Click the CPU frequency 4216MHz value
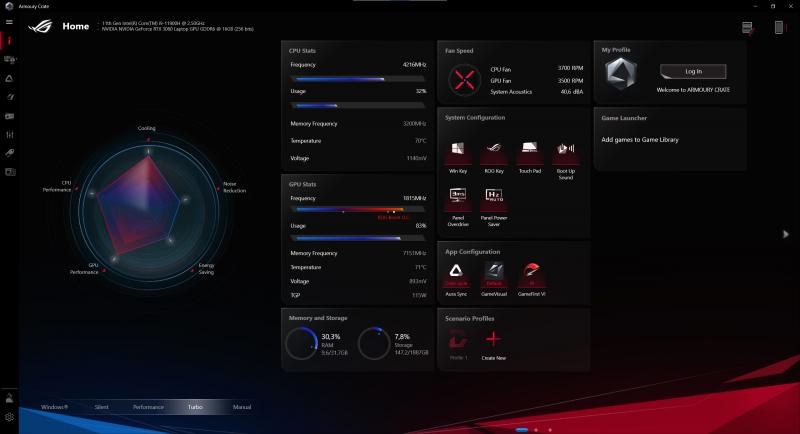The width and height of the screenshot is (800, 434). coord(414,65)
